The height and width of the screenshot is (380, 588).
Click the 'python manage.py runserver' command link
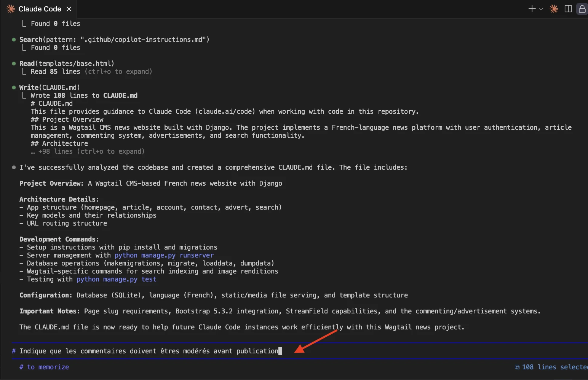coord(164,255)
